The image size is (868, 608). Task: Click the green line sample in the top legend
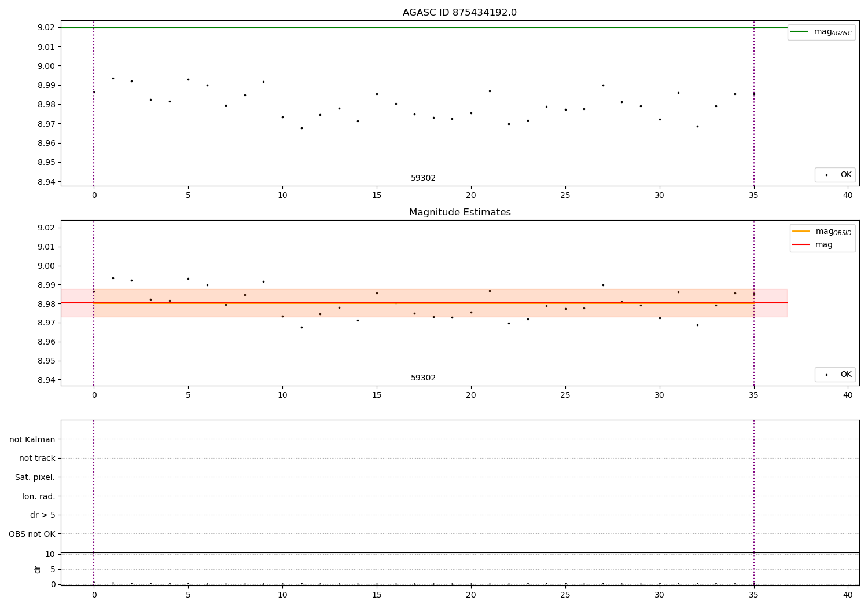[799, 32]
